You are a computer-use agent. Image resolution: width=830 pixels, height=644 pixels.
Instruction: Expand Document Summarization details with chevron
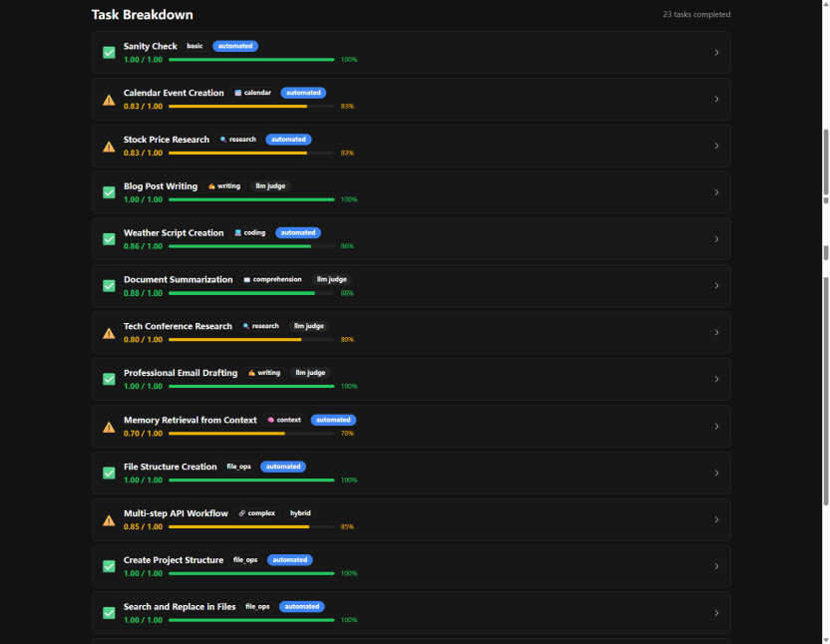[716, 286]
